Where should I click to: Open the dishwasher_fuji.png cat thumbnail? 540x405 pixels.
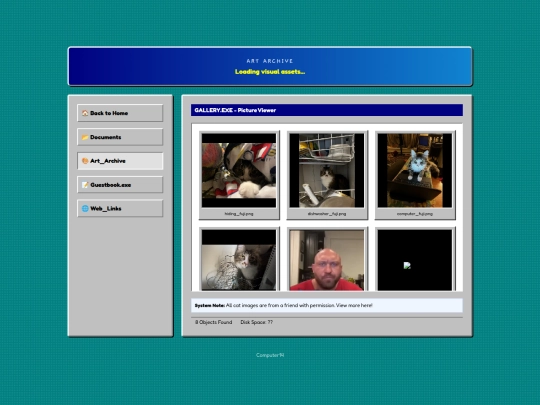pos(327,170)
